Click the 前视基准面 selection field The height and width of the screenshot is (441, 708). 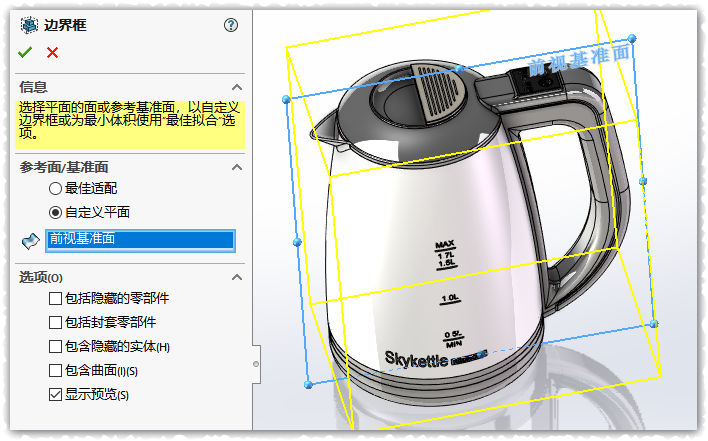coord(140,240)
